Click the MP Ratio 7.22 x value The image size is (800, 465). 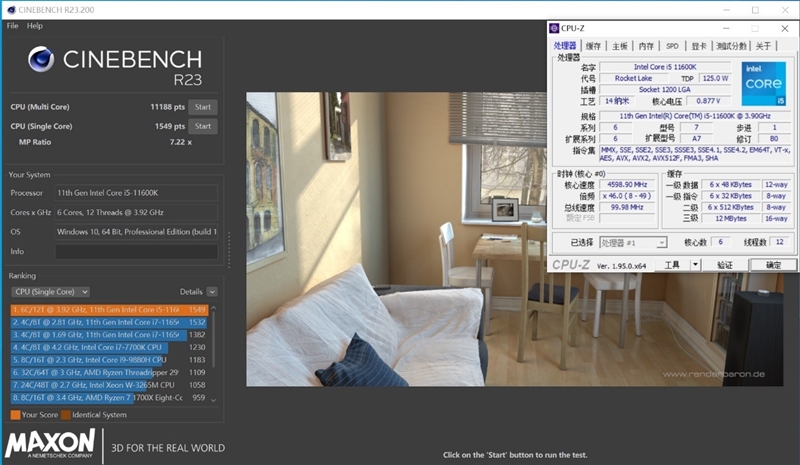(x=181, y=142)
